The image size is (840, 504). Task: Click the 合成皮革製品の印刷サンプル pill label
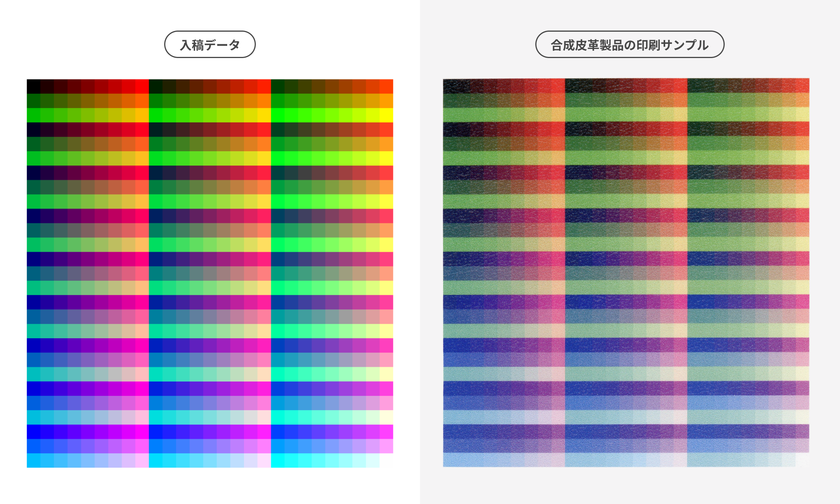(x=629, y=45)
